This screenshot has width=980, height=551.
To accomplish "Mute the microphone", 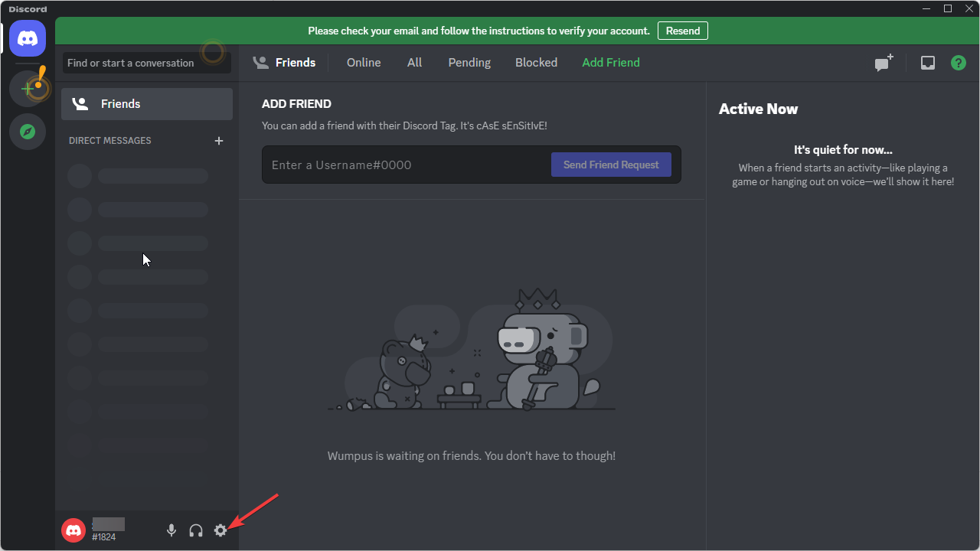I will (171, 530).
